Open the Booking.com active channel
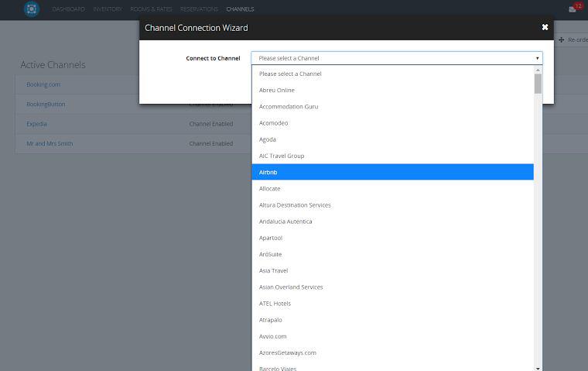 tap(43, 84)
